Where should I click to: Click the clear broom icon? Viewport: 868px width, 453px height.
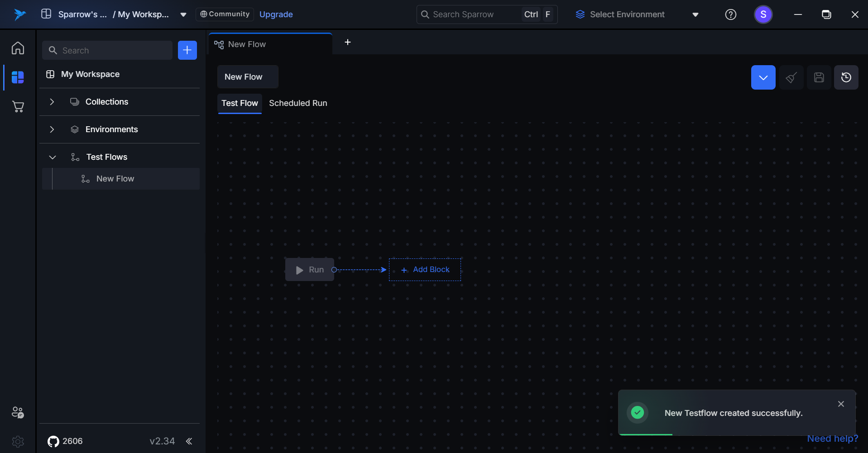point(791,77)
